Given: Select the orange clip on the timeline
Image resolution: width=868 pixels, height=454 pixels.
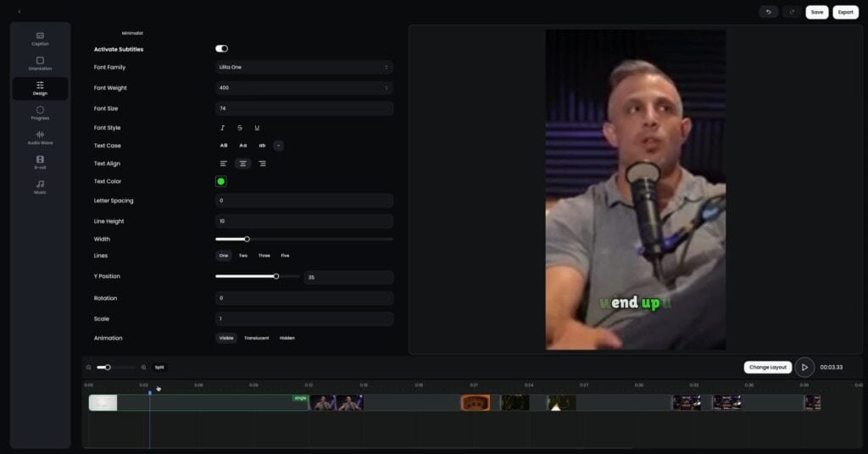Looking at the screenshot, I should 476,402.
